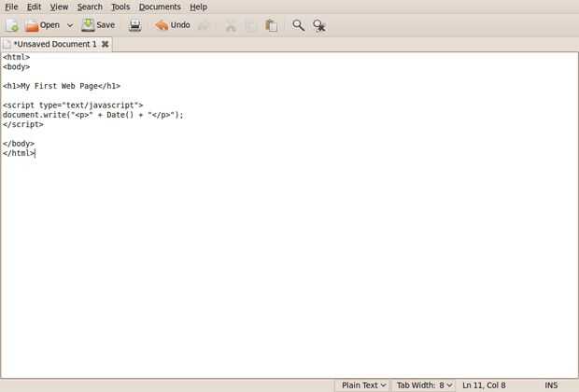Click the New document icon
This screenshot has height=392, width=579.
(12, 25)
